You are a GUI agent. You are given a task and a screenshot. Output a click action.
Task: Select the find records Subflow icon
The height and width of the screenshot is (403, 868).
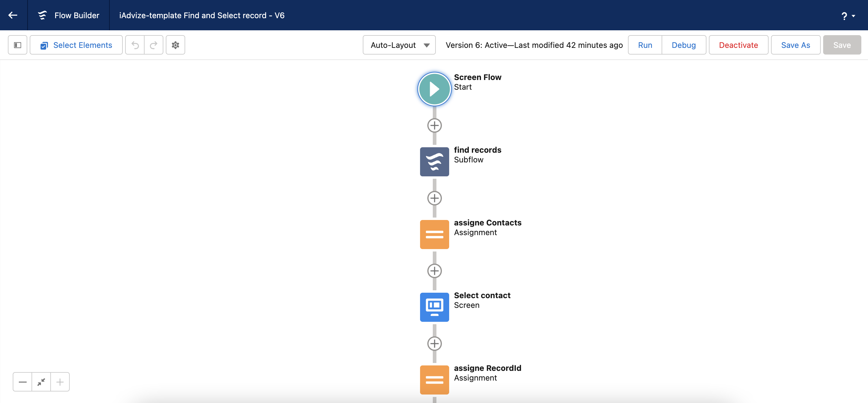434,162
